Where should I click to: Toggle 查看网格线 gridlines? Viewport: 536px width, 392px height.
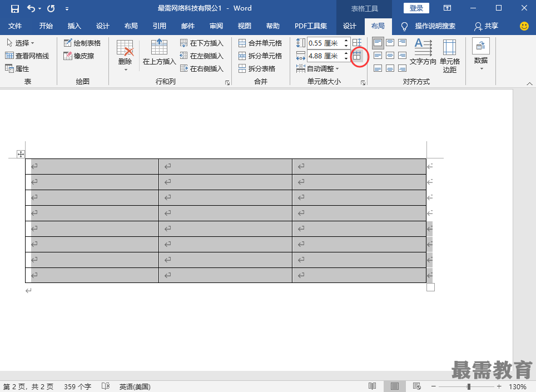point(27,56)
